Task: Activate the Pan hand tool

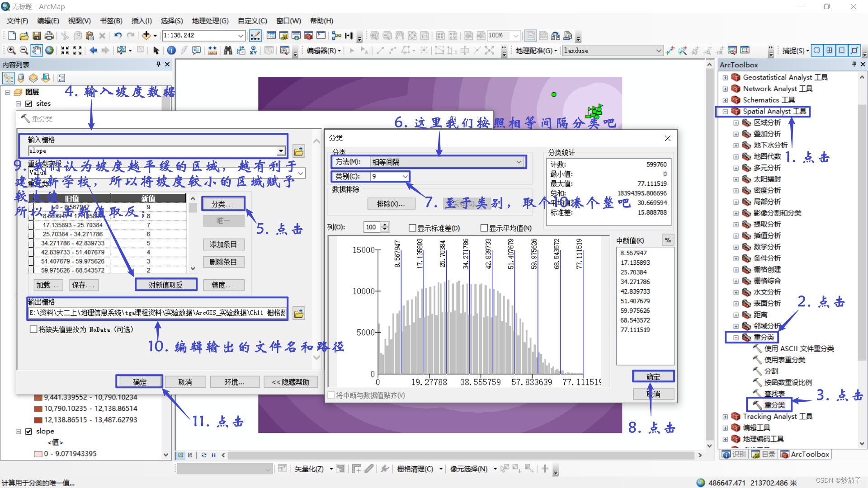Action: (x=37, y=50)
